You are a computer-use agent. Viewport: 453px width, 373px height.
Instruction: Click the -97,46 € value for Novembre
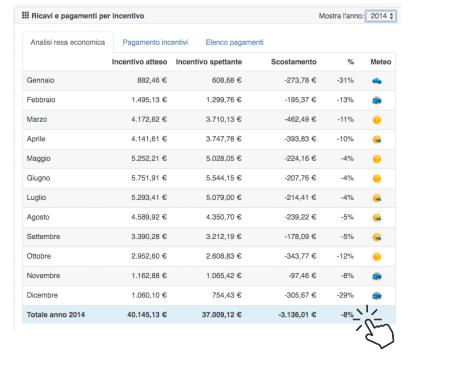(x=302, y=275)
